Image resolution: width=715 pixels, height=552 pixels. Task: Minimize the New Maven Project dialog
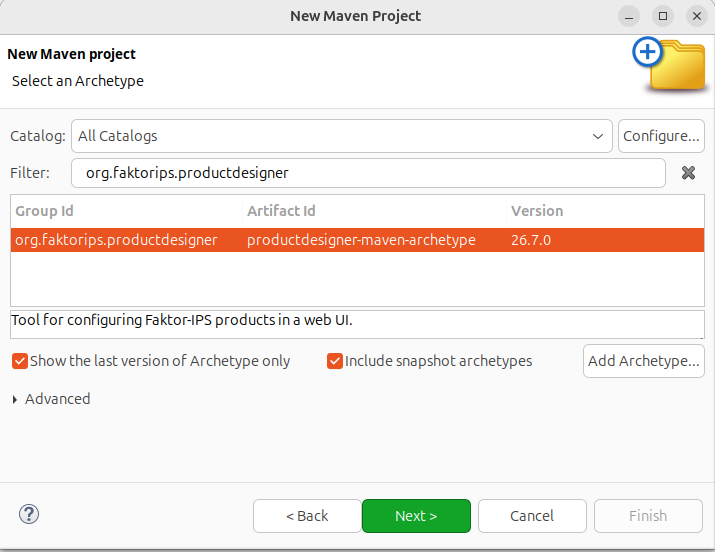tap(629, 16)
